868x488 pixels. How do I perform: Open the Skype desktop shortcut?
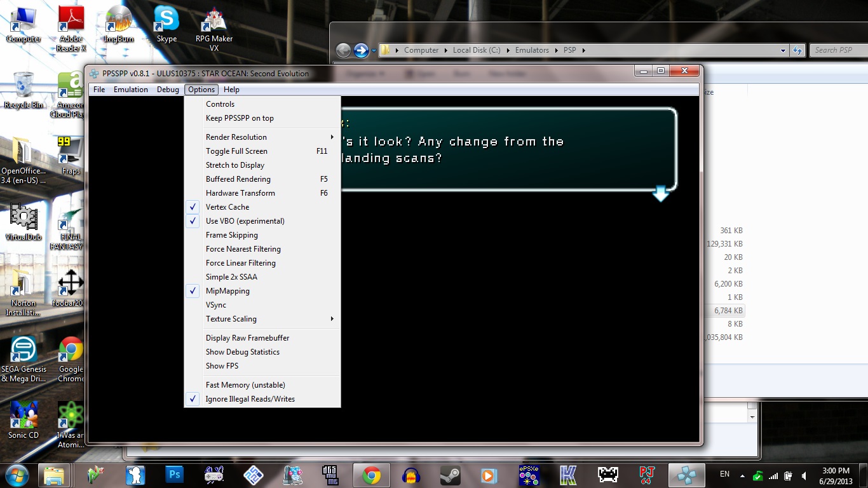point(166,24)
